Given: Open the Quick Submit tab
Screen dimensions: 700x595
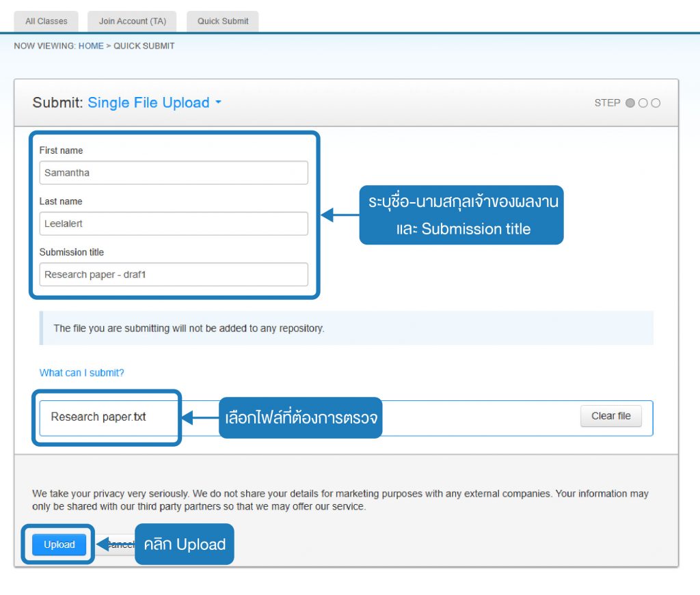Looking at the screenshot, I should (223, 21).
